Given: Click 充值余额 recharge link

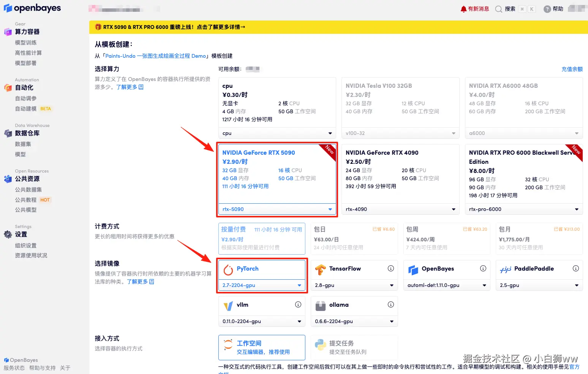Looking at the screenshot, I should [x=572, y=69].
